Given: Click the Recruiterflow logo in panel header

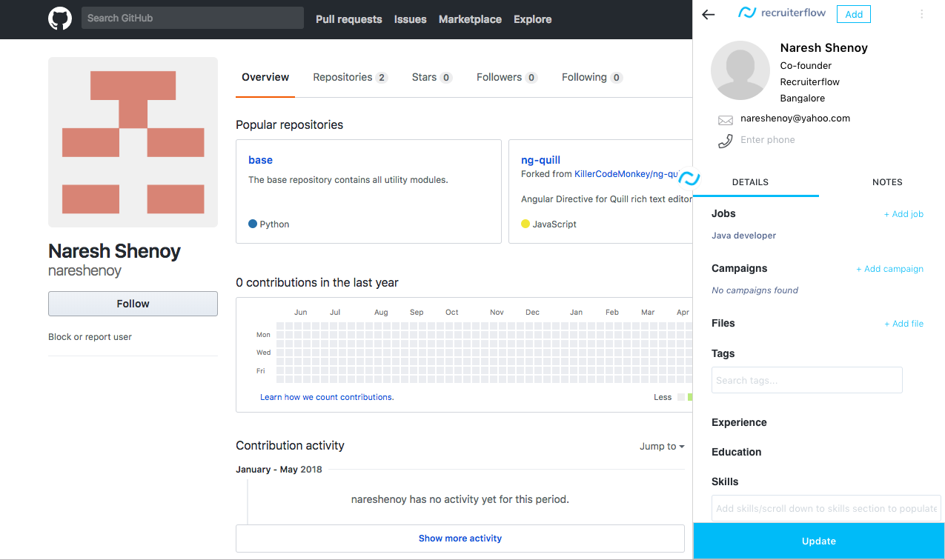Looking at the screenshot, I should pyautogui.click(x=783, y=13).
